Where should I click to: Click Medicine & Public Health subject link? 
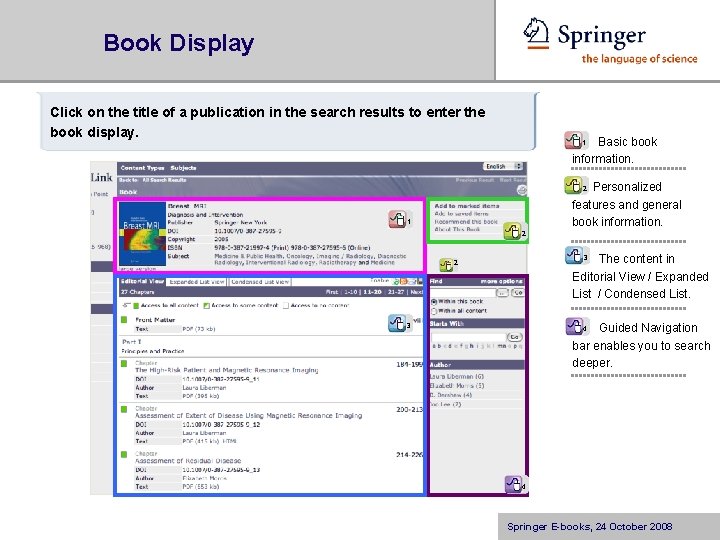point(249,256)
